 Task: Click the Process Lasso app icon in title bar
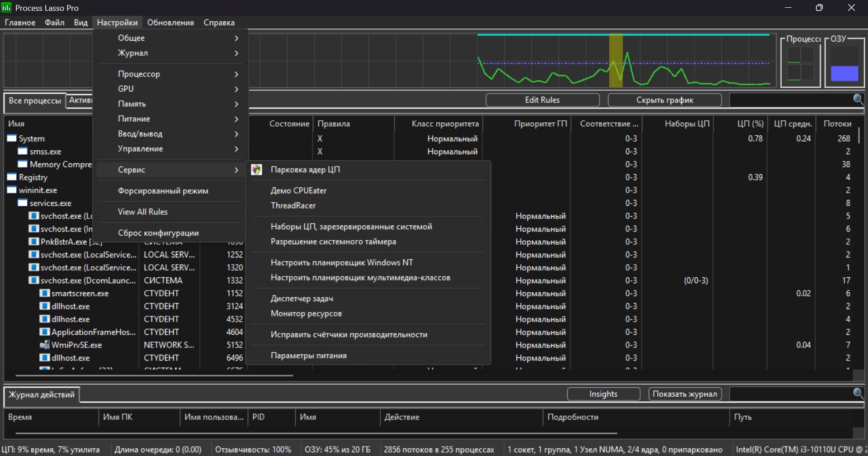(x=6, y=8)
